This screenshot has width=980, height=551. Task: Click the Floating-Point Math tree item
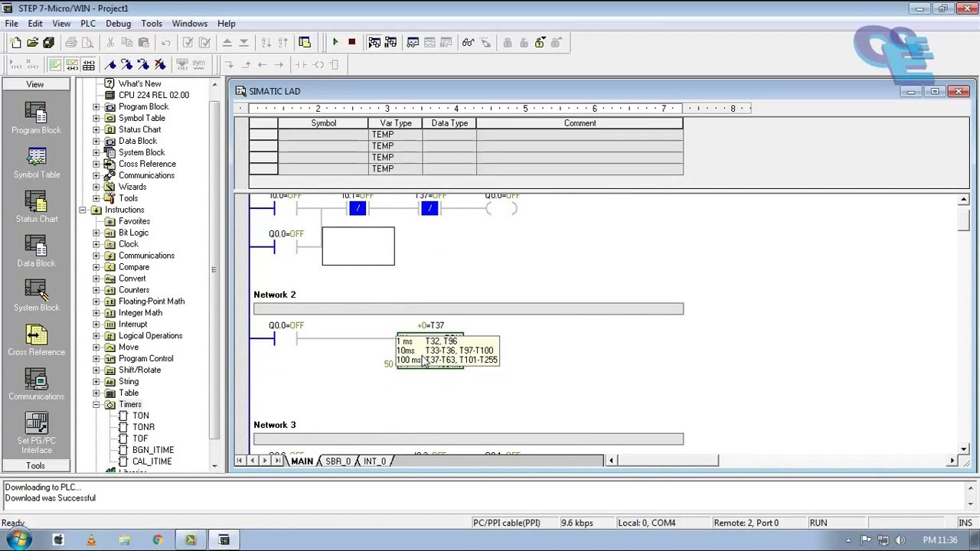152,302
